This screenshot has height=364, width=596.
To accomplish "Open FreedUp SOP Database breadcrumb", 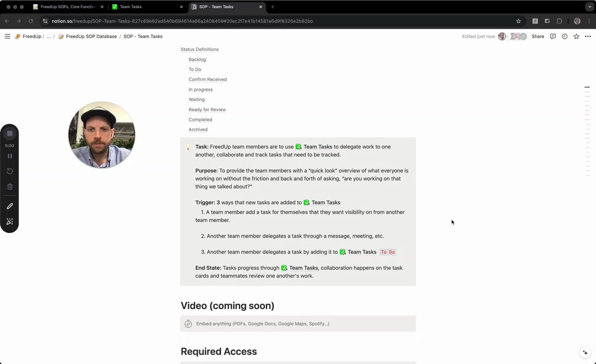I will 88,36.
